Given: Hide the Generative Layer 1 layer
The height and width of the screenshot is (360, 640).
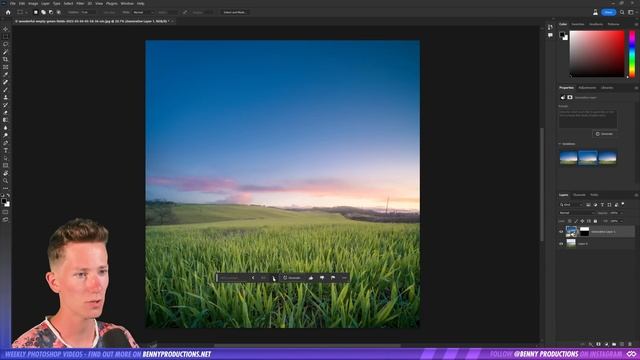Looking at the screenshot, I should tap(561, 231).
